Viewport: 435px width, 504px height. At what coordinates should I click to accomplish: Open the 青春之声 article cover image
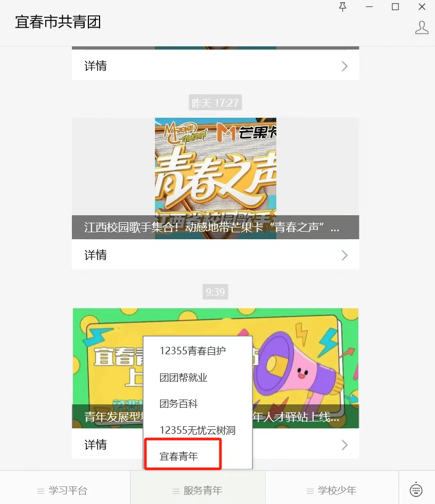pos(215,178)
